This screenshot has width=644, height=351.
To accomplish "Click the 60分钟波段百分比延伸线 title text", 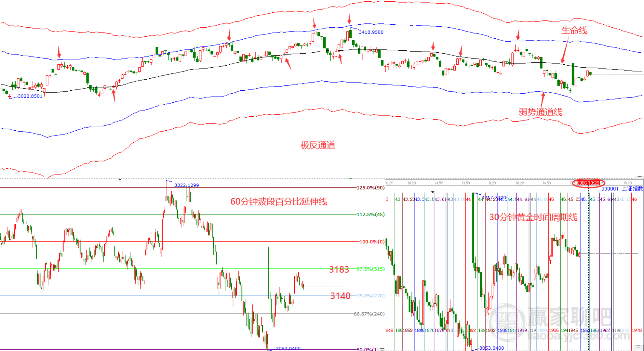I will click(278, 202).
